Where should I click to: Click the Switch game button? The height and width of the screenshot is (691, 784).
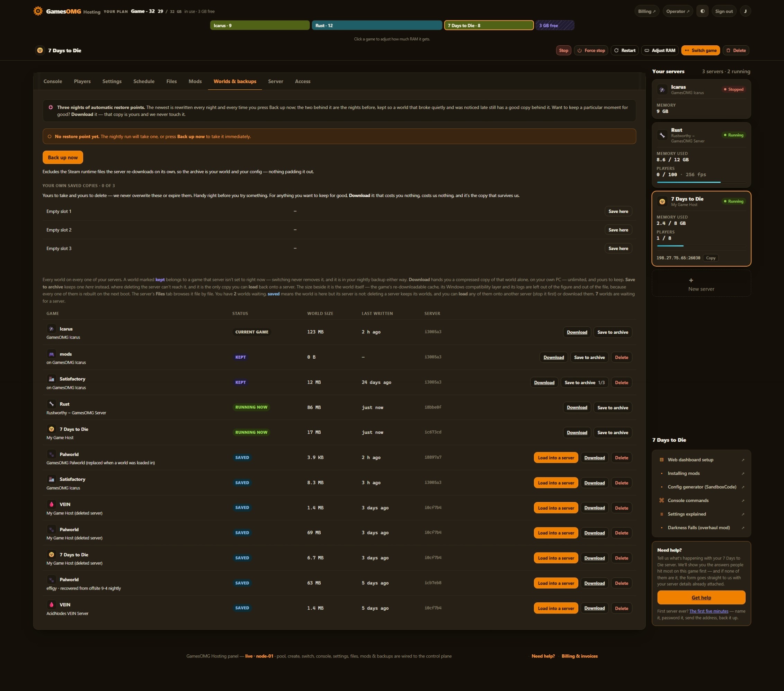pyautogui.click(x=701, y=50)
